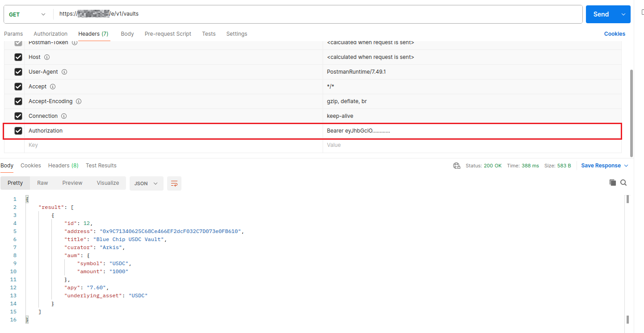
Task: Click the network globe icon beside Status
Action: point(457,166)
